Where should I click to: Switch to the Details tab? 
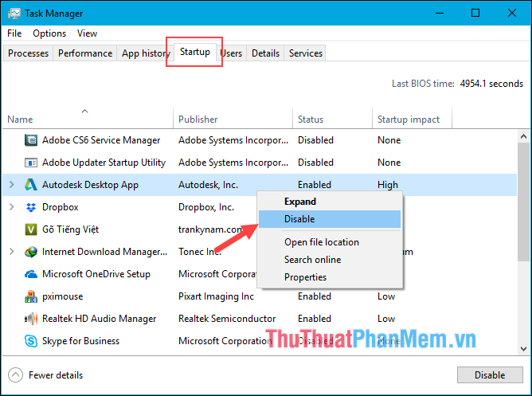coord(265,53)
